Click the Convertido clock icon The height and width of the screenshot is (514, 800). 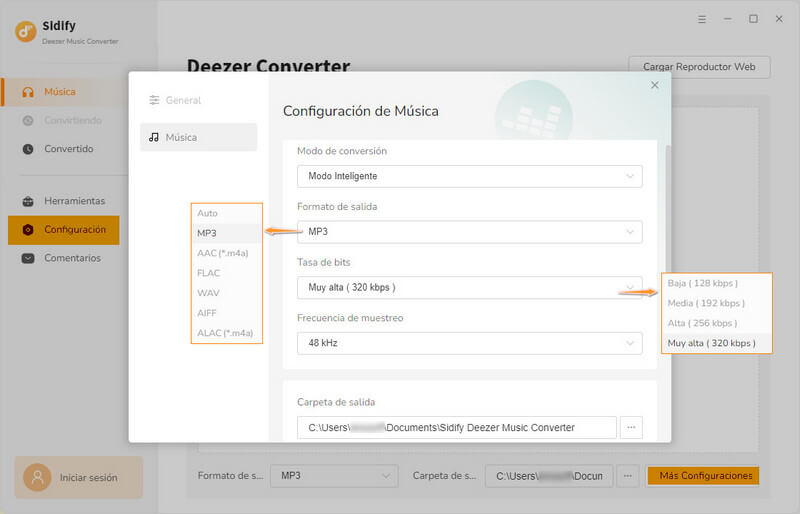pos(28,149)
